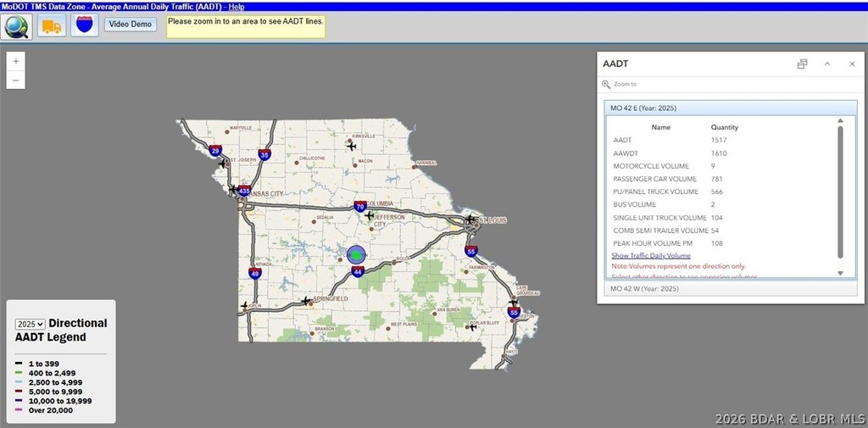The width and height of the screenshot is (868, 428).
Task: Zoom out the map with minus button
Action: pos(16,81)
